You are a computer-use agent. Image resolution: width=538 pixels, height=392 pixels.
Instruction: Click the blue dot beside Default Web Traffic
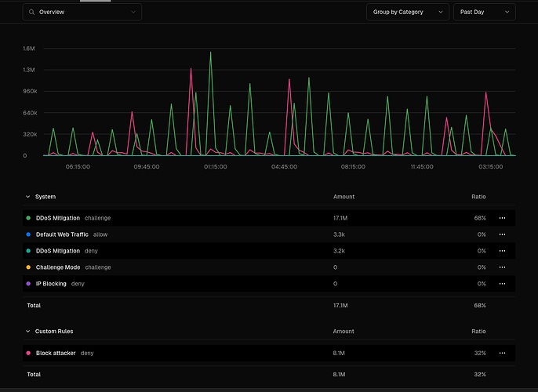[28, 234]
